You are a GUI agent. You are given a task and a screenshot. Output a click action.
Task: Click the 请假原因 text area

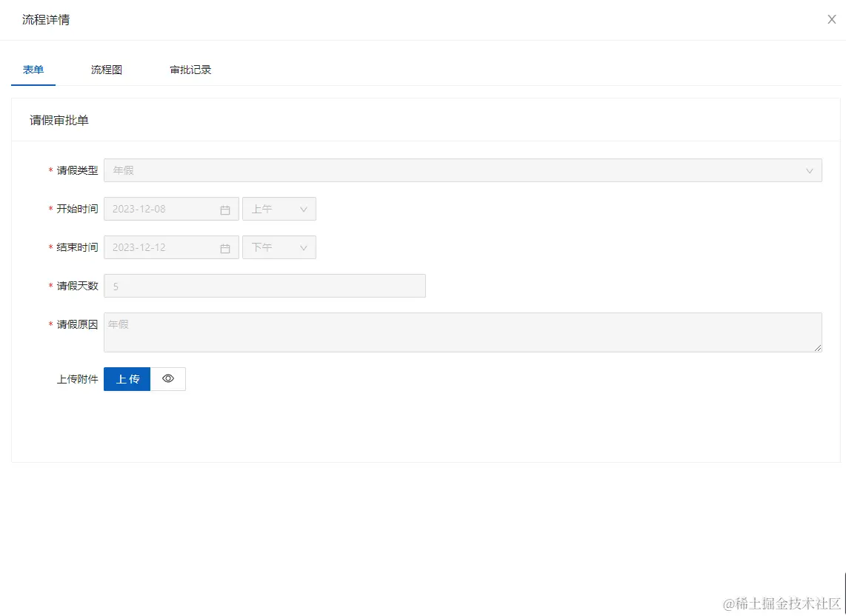click(x=462, y=332)
